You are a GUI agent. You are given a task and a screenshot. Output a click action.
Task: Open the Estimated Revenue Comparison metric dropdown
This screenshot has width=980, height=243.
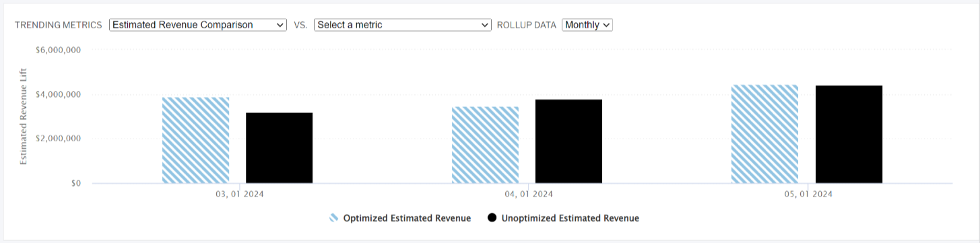tap(198, 25)
